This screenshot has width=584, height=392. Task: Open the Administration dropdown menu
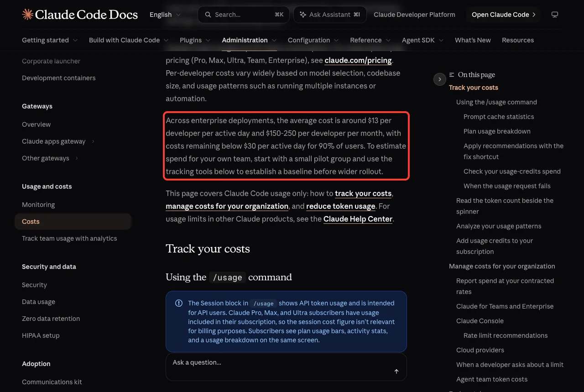[249, 40]
